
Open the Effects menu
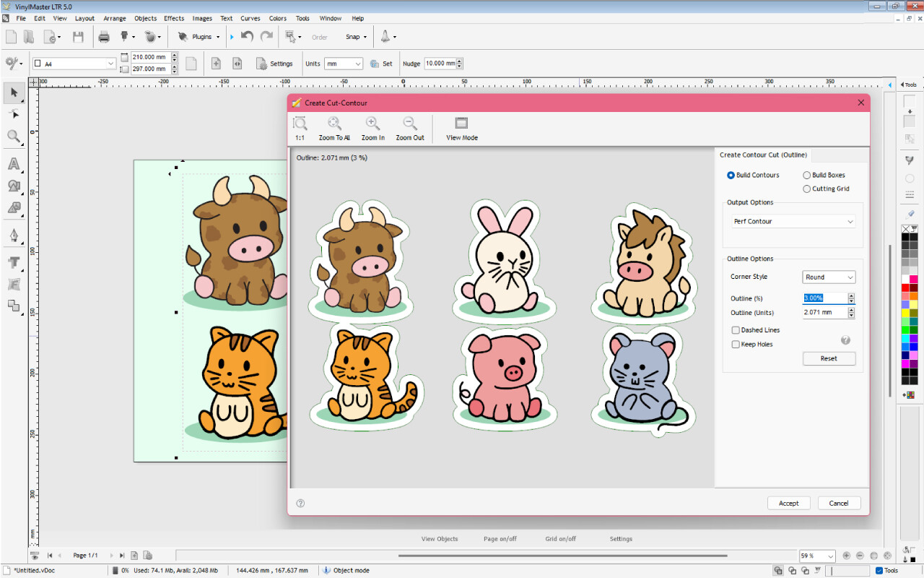(x=174, y=18)
